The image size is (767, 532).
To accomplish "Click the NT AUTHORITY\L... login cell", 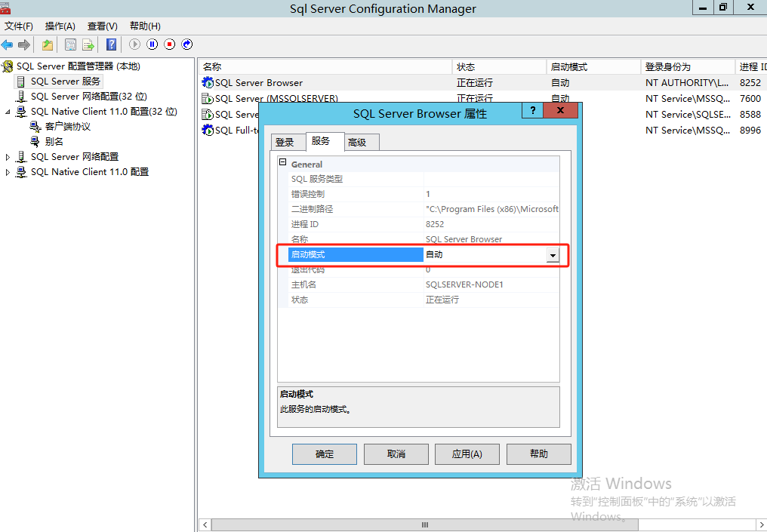I will 687,83.
